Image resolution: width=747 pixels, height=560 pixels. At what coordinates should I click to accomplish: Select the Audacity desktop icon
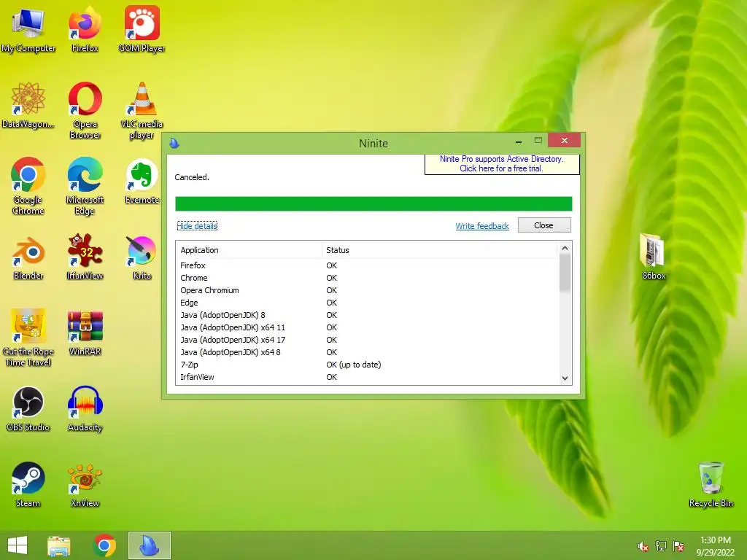click(85, 409)
